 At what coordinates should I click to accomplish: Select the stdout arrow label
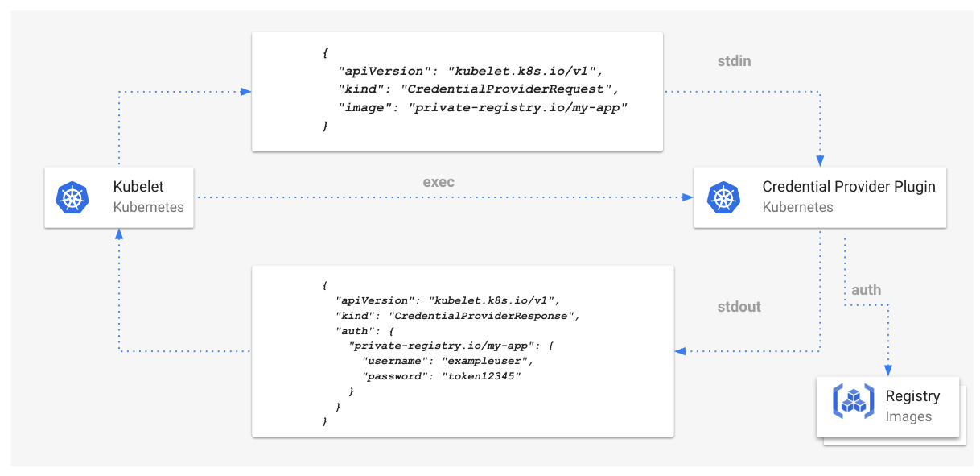739,307
